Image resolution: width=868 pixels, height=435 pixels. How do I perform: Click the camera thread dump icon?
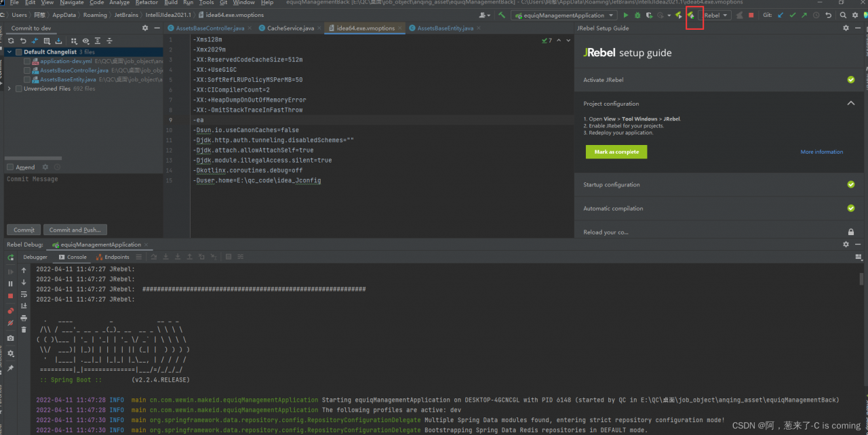pyautogui.click(x=11, y=338)
